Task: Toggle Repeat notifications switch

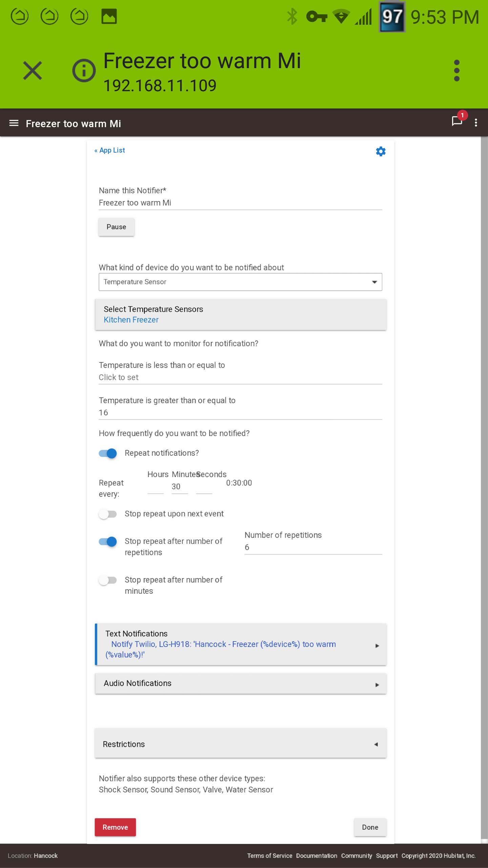Action: [x=108, y=453]
